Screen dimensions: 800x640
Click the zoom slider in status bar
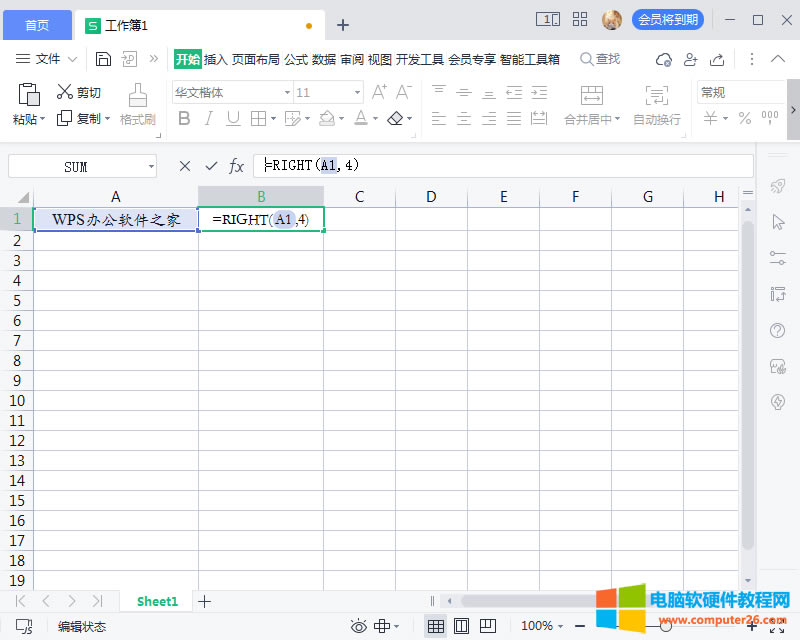click(665, 626)
